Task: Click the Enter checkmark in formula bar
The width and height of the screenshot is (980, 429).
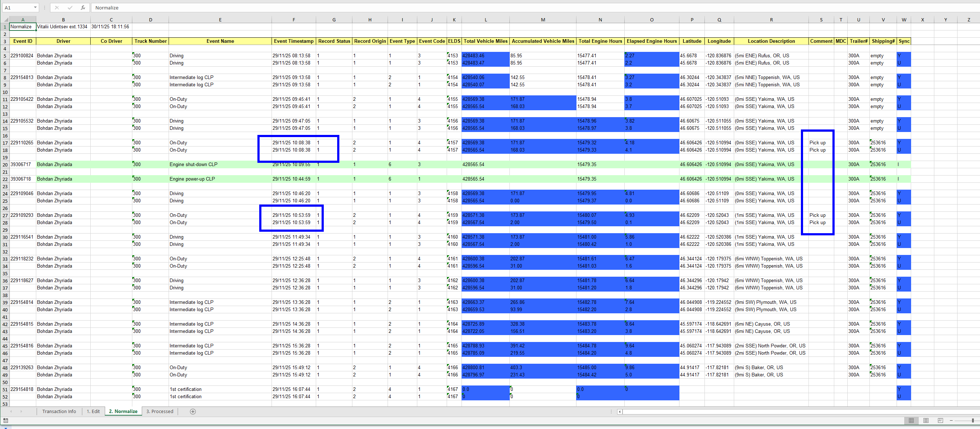Action: (70, 8)
